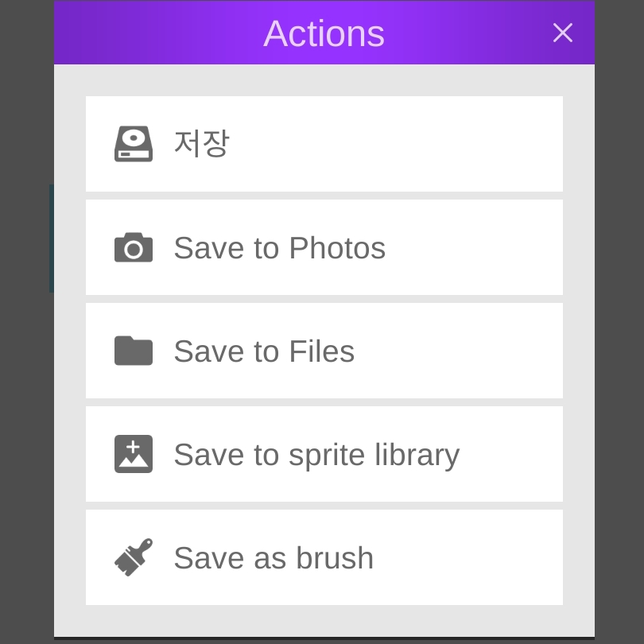
Task: Click blank space right of "Save to sprite library"
Action: [513, 455]
